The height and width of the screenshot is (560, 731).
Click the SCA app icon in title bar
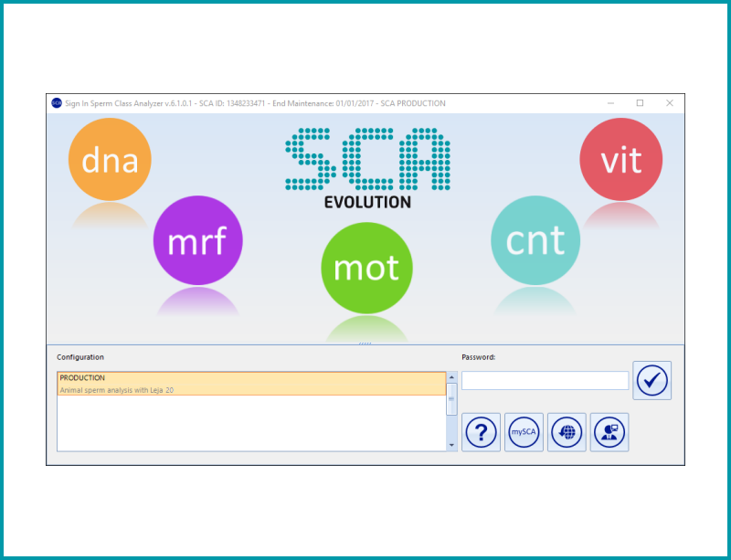(x=57, y=103)
